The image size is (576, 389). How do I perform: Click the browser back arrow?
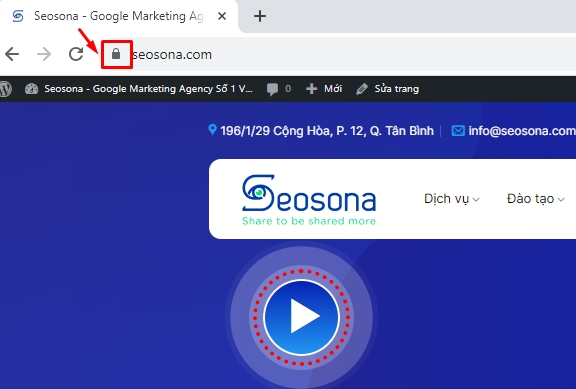[x=12, y=54]
